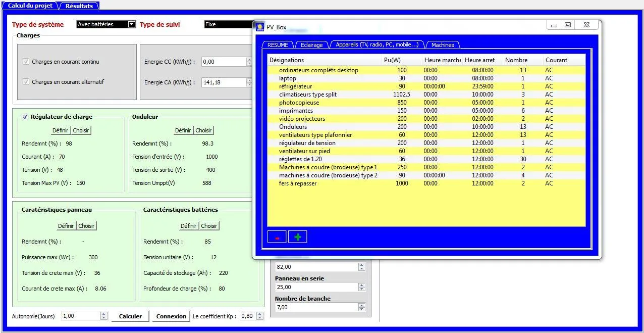Select the régulateur de tension row
Viewport: 644px width, 333px height.
(x=426, y=143)
